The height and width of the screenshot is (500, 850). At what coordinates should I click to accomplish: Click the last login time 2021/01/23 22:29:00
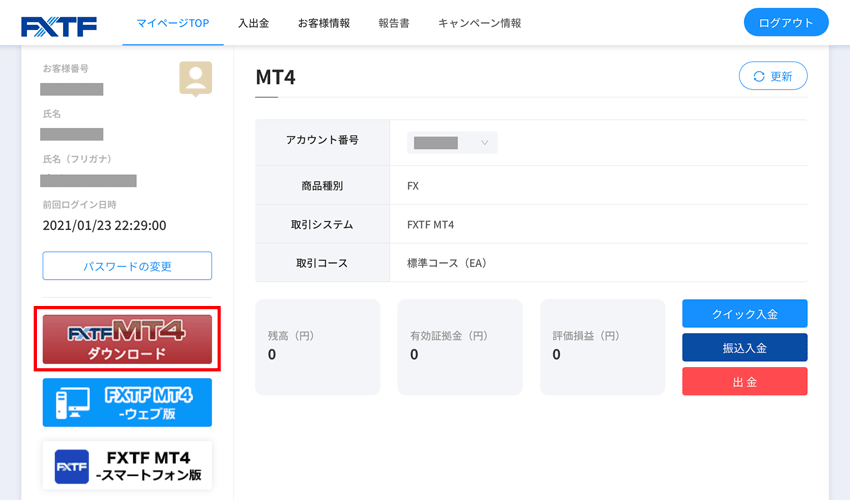pyautogui.click(x=105, y=226)
